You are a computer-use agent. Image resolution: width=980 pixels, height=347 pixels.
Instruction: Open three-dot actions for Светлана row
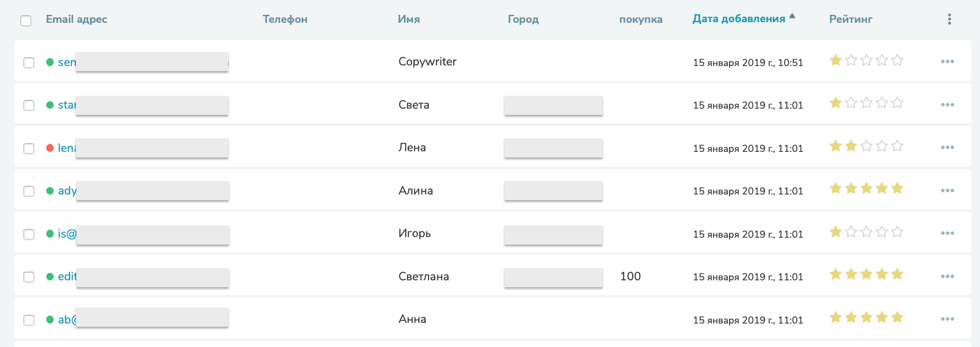point(947,277)
